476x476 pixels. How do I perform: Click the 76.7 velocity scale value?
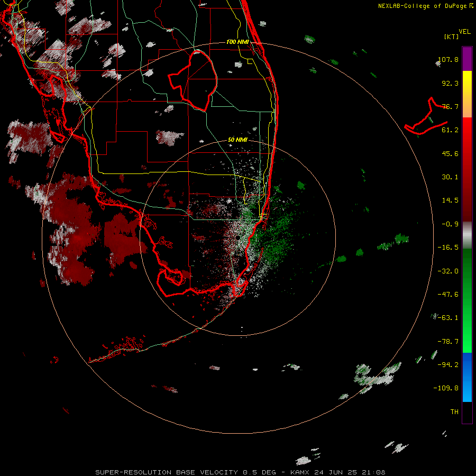point(450,106)
